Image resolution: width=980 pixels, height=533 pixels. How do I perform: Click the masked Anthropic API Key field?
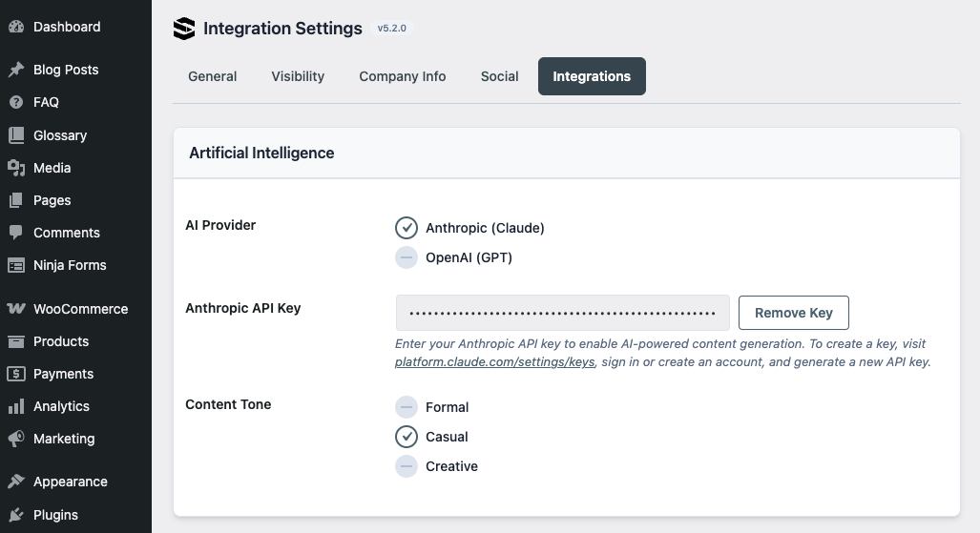[562, 313]
